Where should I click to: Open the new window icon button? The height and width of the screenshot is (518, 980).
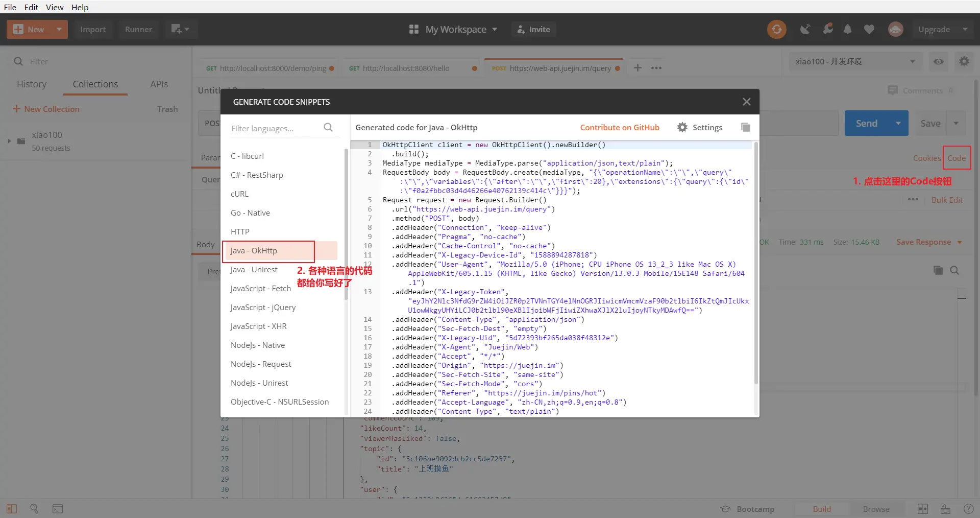180,29
